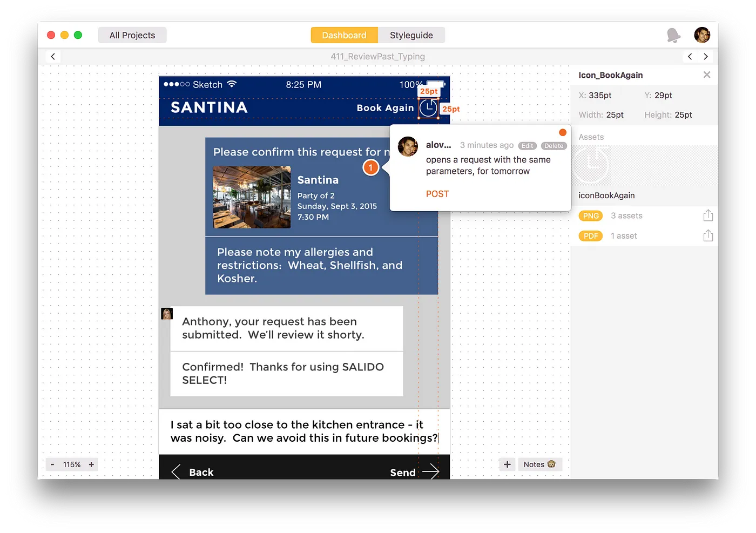Switch to Styleguide tab
Viewport: 756px width, 533px height.
coord(411,35)
